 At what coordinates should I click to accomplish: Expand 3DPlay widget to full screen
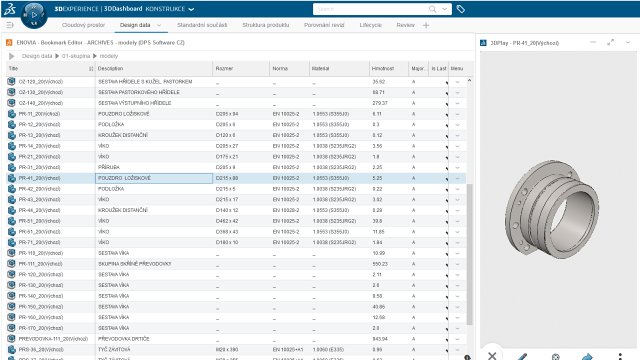click(x=610, y=42)
